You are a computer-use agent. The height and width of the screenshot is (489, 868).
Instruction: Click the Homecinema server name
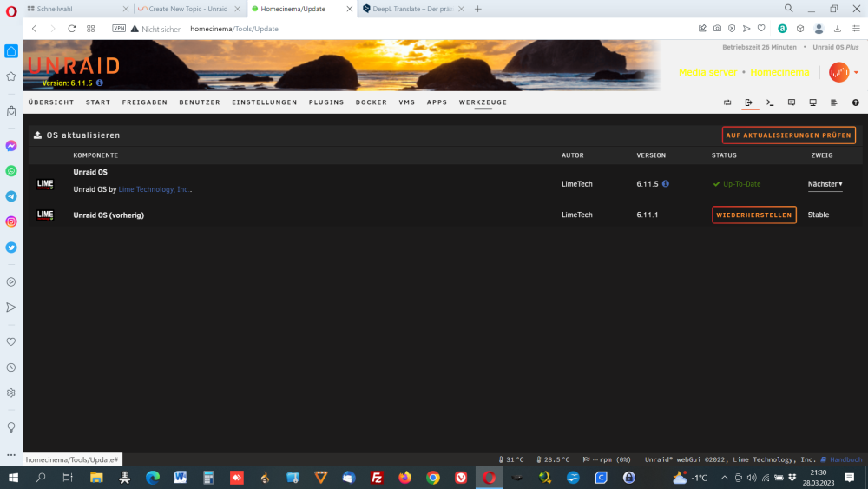[x=779, y=72]
